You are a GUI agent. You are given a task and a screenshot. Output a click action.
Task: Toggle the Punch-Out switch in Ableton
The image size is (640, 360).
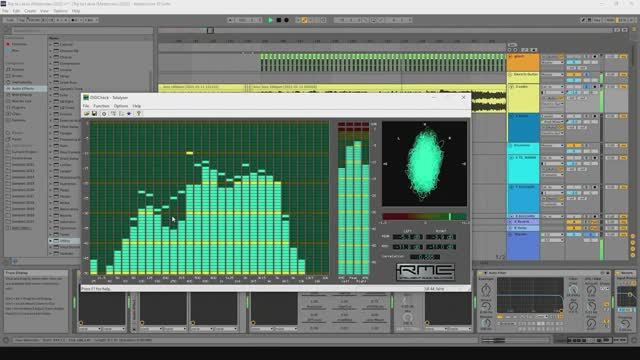coord(381,20)
